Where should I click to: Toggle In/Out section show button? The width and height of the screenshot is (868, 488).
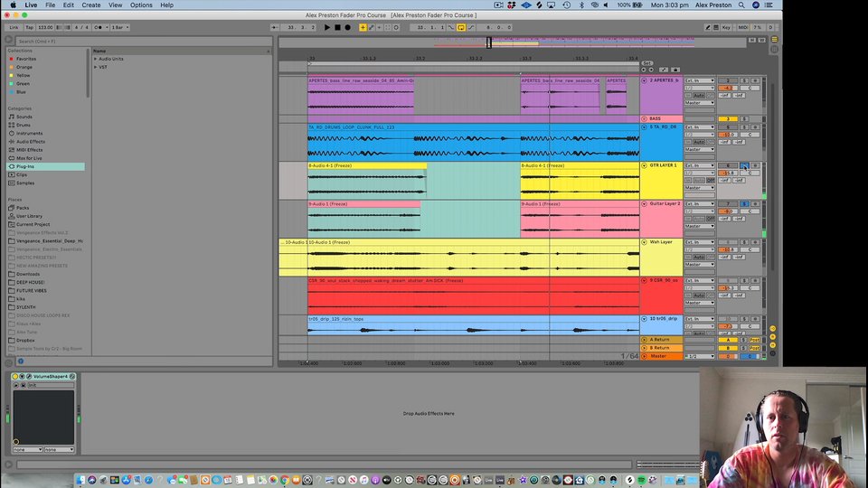(x=773, y=329)
